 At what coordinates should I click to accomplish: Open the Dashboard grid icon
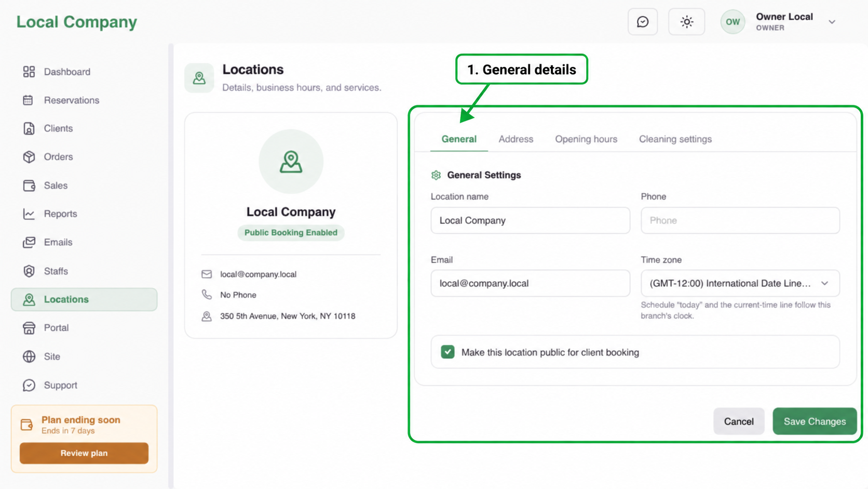pos(29,72)
